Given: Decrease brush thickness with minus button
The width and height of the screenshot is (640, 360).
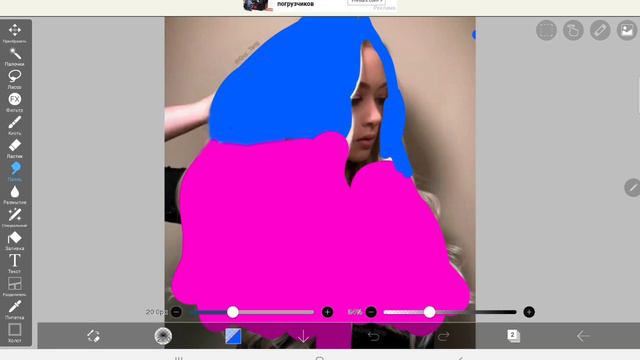Looking at the screenshot, I should tap(176, 312).
